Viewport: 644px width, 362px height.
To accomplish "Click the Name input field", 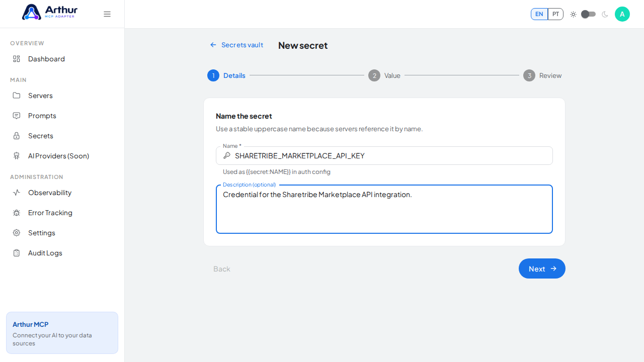I will pyautogui.click(x=384, y=156).
